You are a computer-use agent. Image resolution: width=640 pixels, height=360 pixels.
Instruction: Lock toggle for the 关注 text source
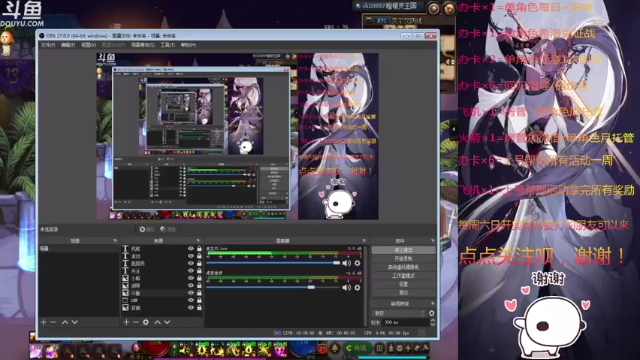click(x=199, y=271)
